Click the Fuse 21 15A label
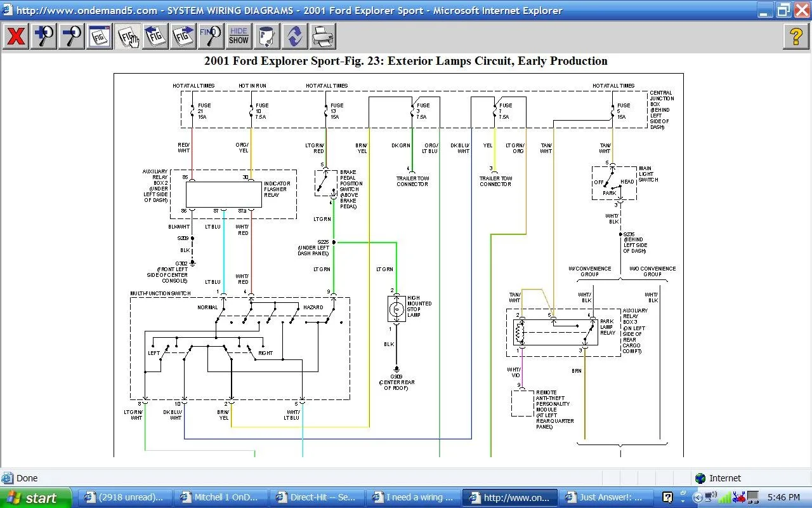Screen dimensions: 812x508 coord(204,111)
